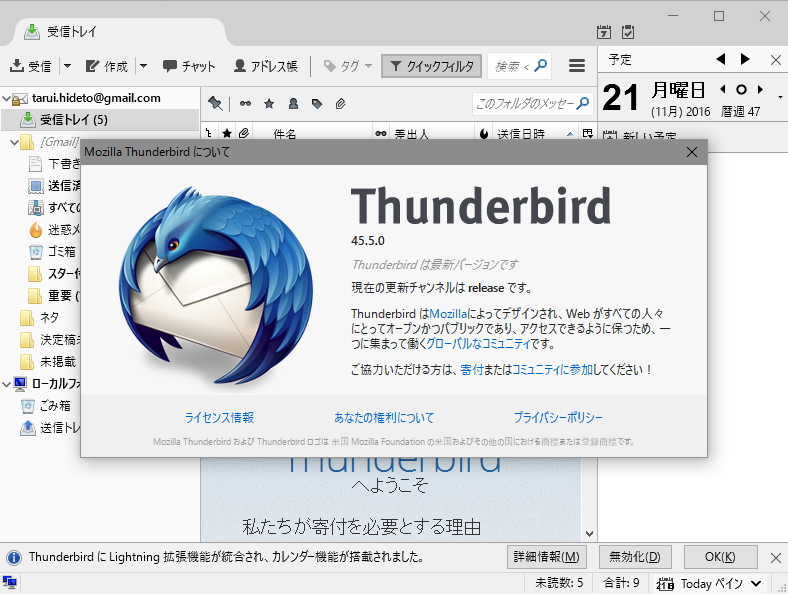Viewport: 788px width, 594px height.
Task: Open the コミュニティに参加 link
Action: click(552, 370)
